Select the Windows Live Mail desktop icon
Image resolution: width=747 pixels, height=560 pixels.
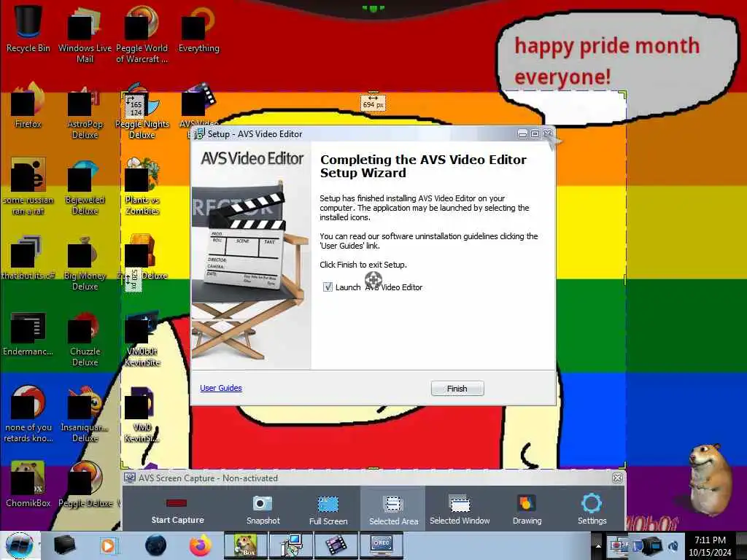[x=85, y=34]
